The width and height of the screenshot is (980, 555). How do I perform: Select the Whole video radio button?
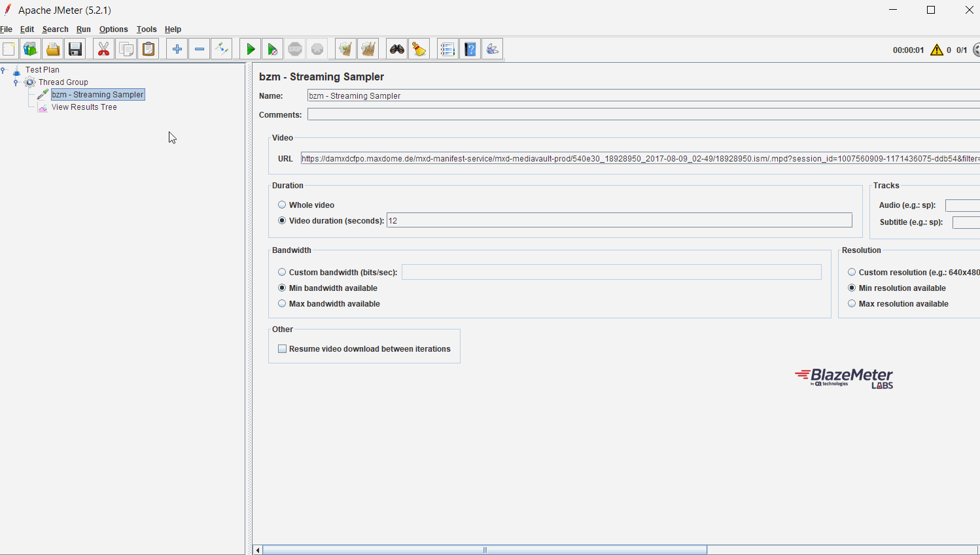(282, 205)
